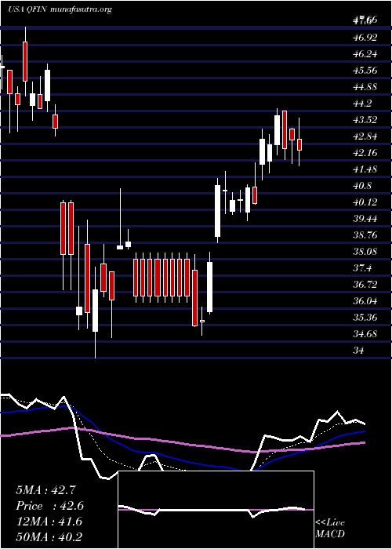Click the 43.52 price axis label
This screenshot has width=392, height=549.
[x=365, y=120]
